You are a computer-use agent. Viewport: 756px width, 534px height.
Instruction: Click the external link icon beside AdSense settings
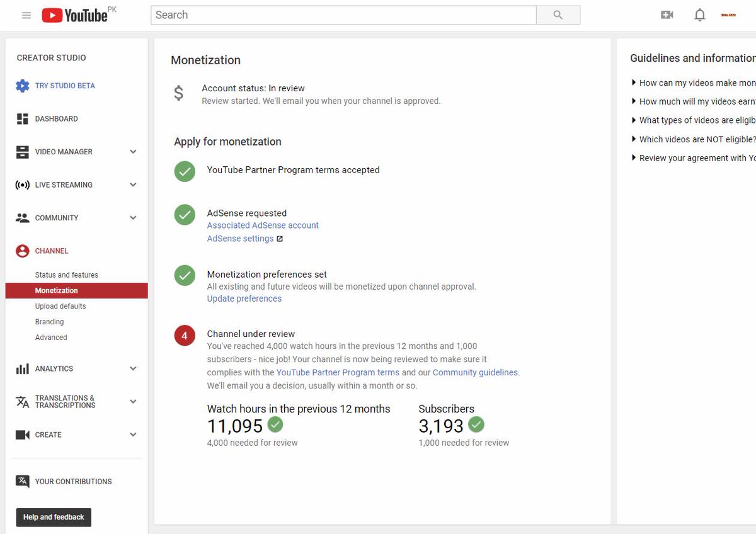pos(280,239)
